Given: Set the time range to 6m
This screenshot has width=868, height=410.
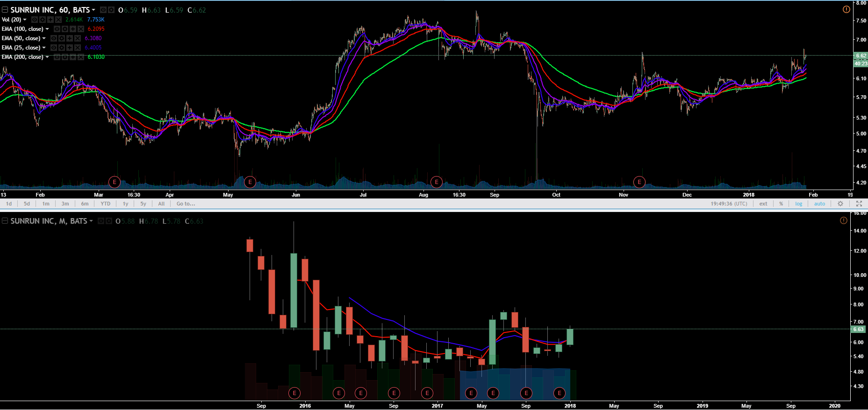Looking at the screenshot, I should (85, 204).
